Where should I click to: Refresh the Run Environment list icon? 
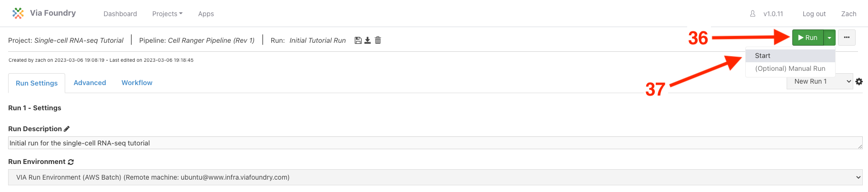point(71,162)
